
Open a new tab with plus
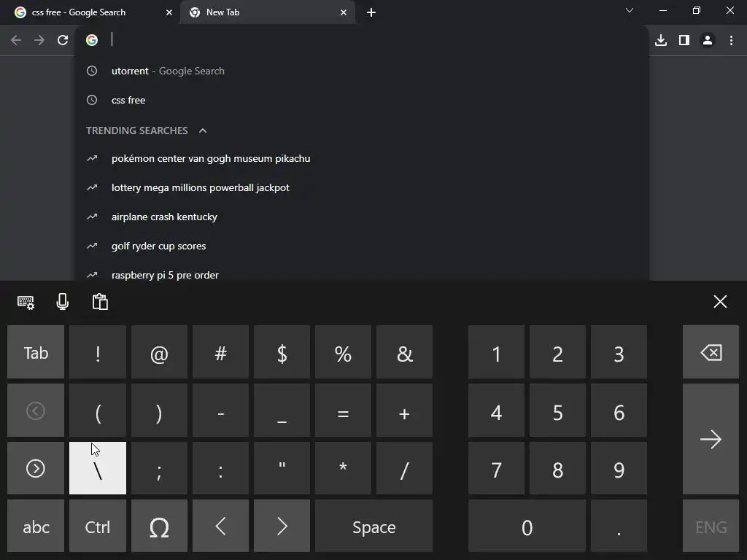coord(371,12)
